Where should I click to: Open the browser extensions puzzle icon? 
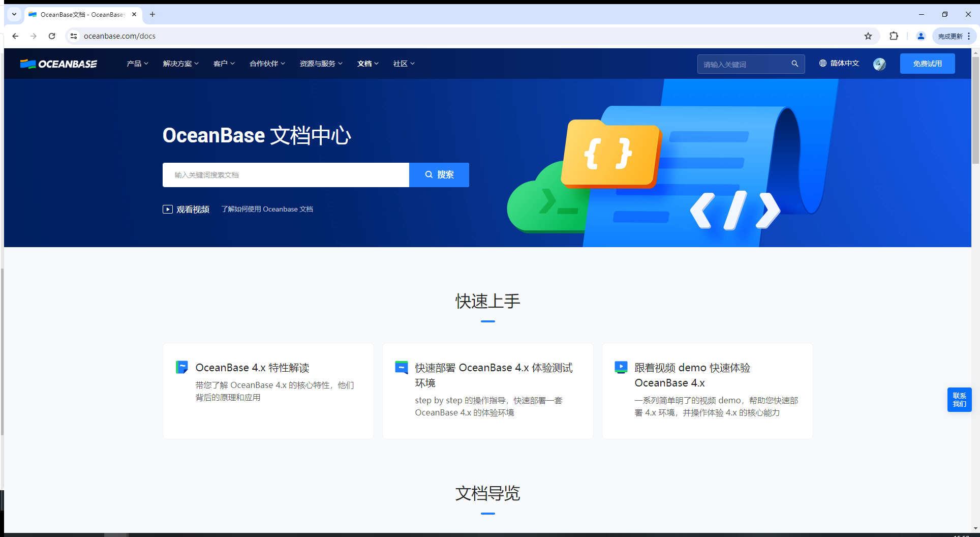click(894, 36)
